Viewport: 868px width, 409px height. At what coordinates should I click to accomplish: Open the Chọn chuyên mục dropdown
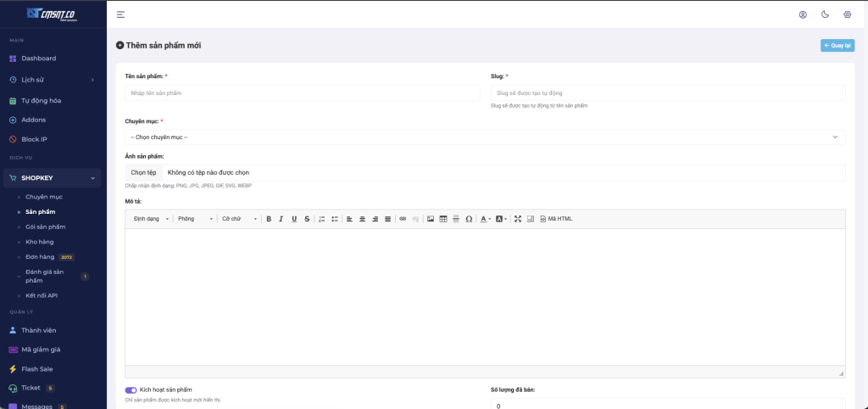485,137
